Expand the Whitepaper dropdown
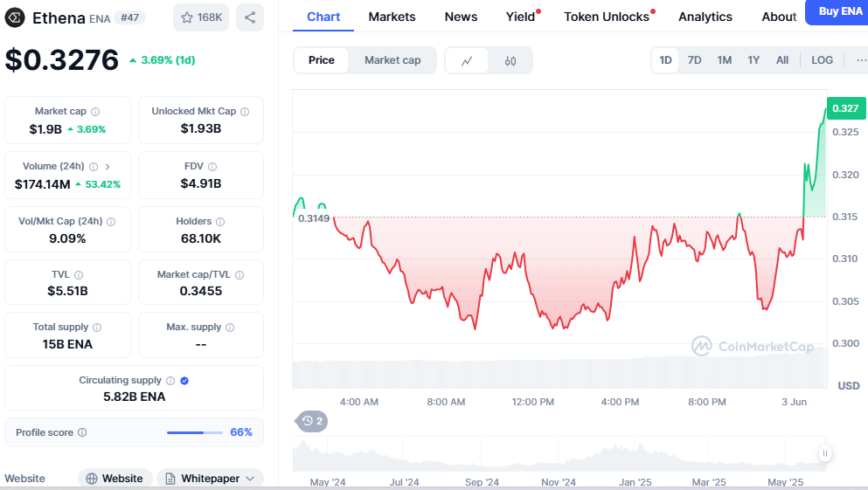868x490 pixels. 210,479
